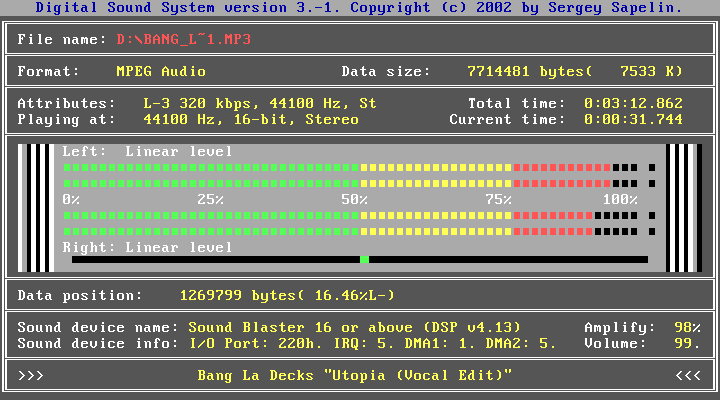Click the attributes L-3 320 kbps value

tap(259, 103)
